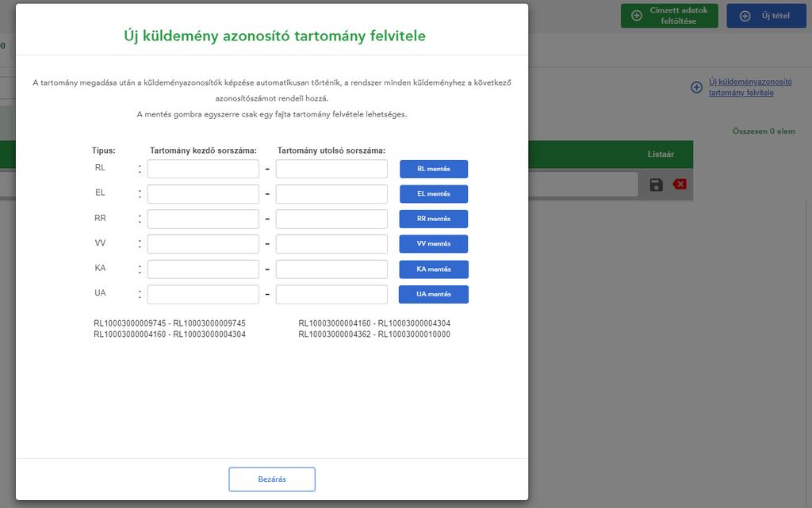Click the Összesen 0 elem text

(764, 132)
